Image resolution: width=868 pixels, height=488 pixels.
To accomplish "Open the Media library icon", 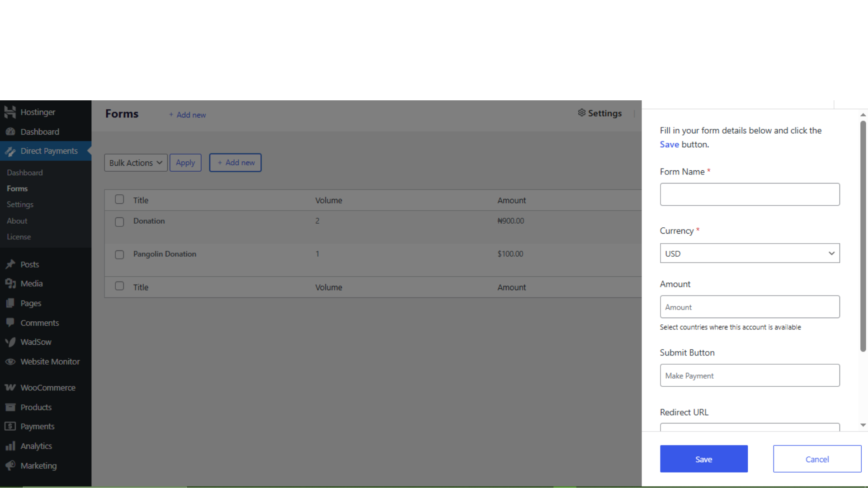I will [10, 283].
